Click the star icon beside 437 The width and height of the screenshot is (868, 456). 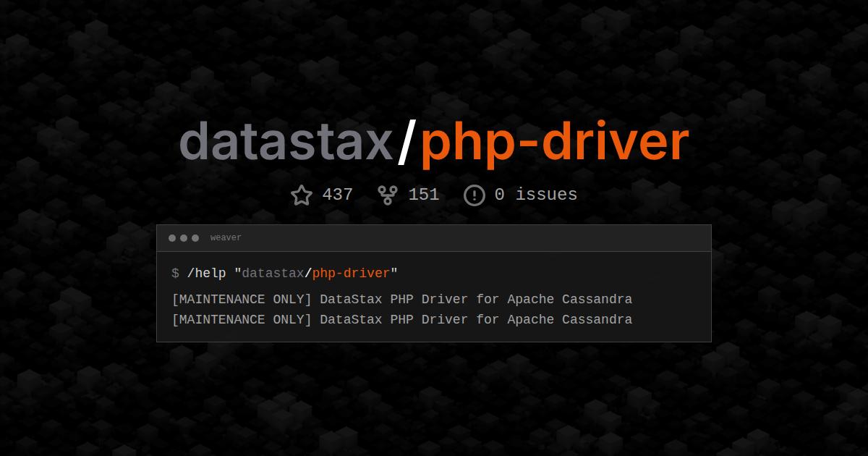click(302, 195)
